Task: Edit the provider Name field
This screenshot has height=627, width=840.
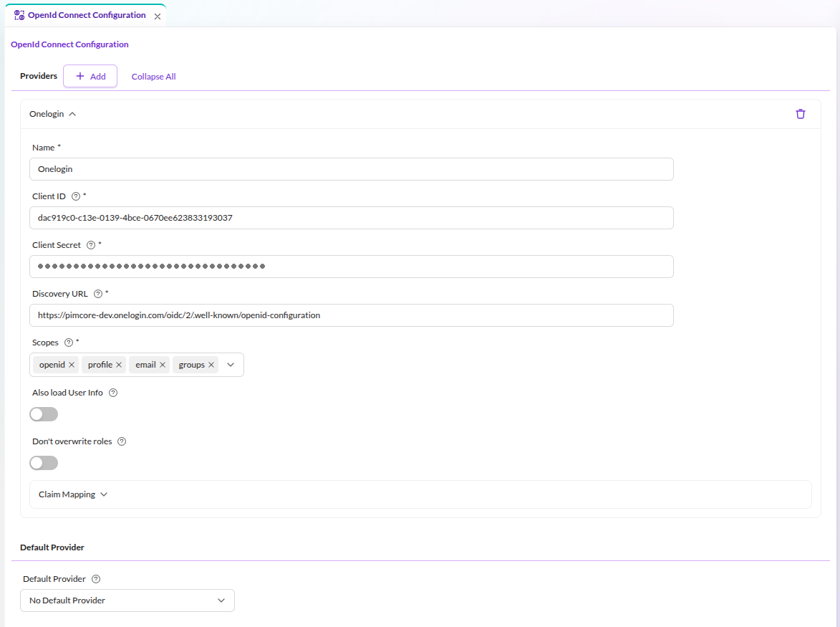Action: (x=352, y=169)
